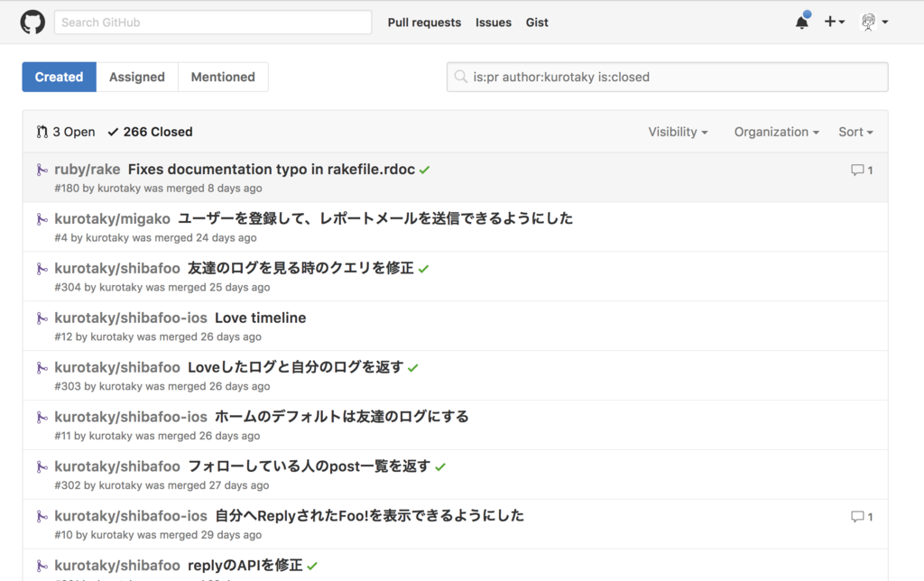The height and width of the screenshot is (581, 924).
Task: Click author kurotaky in the #180 row
Action: [x=119, y=188]
